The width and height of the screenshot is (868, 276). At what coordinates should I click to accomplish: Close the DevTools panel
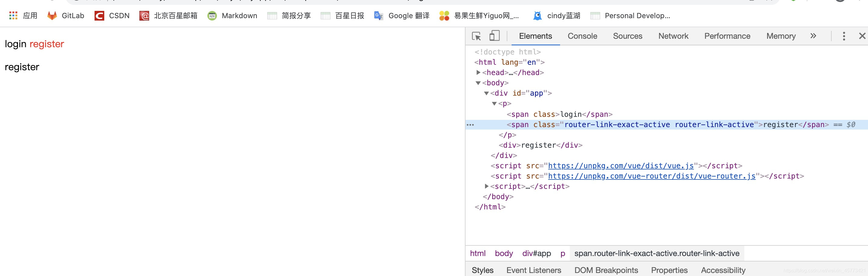pos(862,36)
